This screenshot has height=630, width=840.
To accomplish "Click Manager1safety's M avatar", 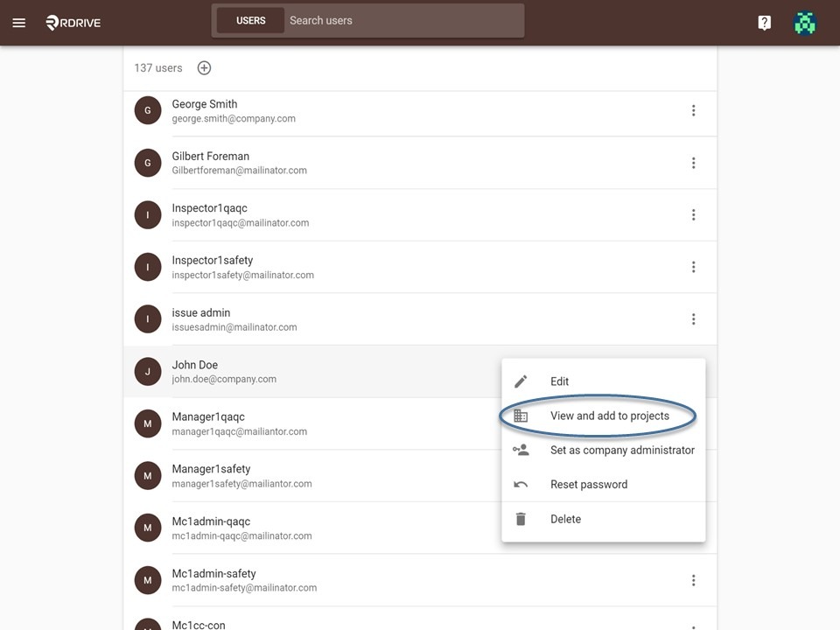I will pos(148,476).
